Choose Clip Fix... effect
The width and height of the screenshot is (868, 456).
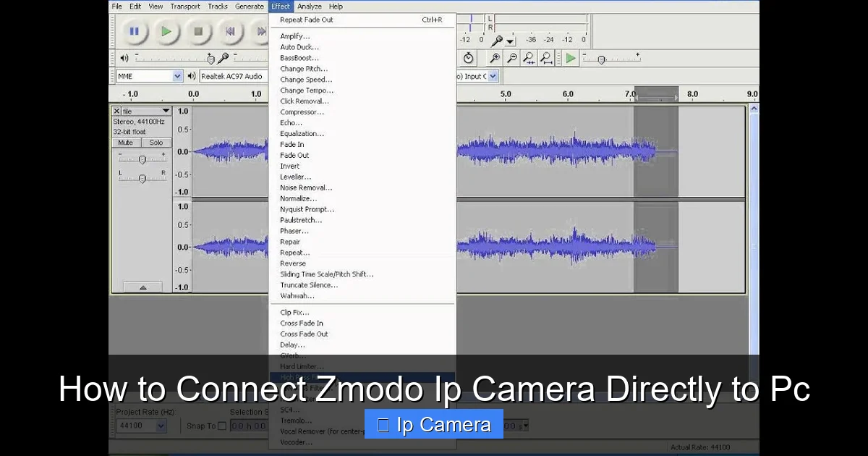(362, 313)
